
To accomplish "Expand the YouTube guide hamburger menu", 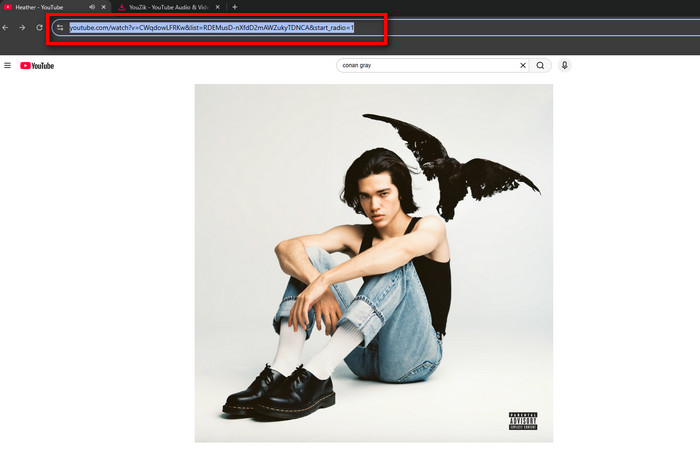I will click(8, 66).
